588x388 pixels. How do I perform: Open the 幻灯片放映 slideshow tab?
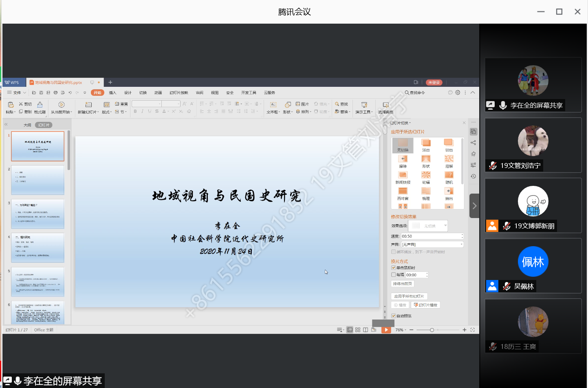coord(178,93)
